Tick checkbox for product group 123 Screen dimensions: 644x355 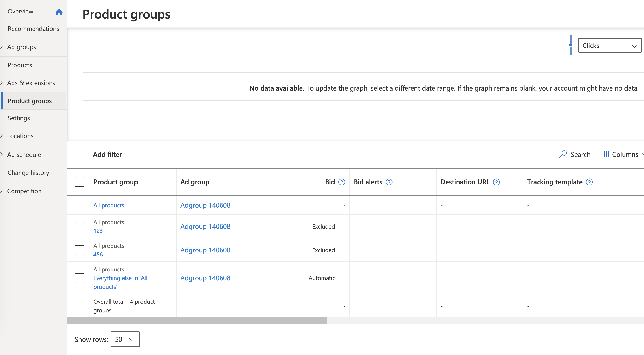[79, 226]
